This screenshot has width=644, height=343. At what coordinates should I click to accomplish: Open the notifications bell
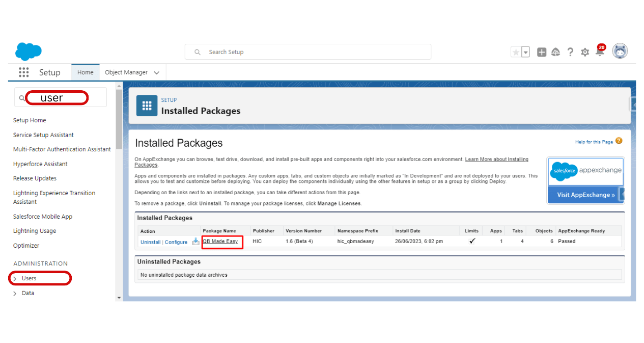[x=600, y=50]
